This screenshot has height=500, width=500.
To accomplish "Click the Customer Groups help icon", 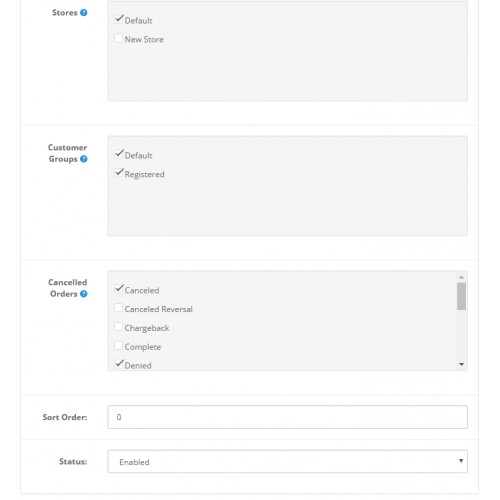I will (x=84, y=159).
